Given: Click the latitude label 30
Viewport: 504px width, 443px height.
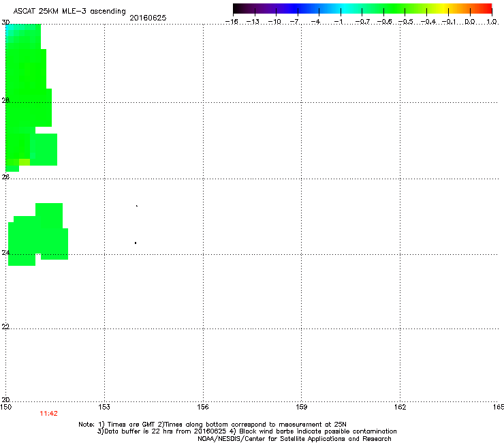Looking at the screenshot, I should pos(5,22).
